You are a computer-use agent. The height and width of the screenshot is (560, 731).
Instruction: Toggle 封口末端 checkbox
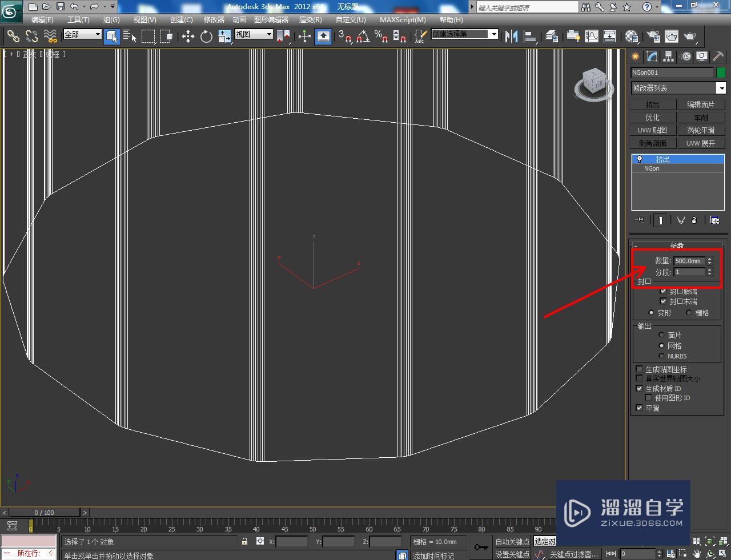coord(663,301)
